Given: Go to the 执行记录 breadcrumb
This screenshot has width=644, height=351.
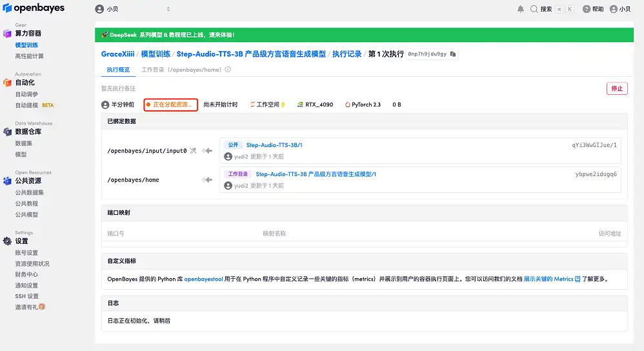Looking at the screenshot, I should (x=347, y=54).
